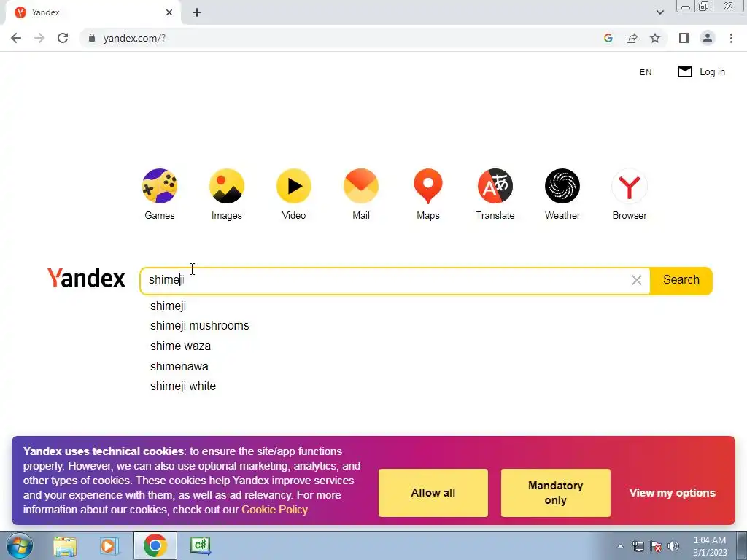Open the Windows Start menu
Viewport: 747px width, 560px height.
pyautogui.click(x=19, y=545)
